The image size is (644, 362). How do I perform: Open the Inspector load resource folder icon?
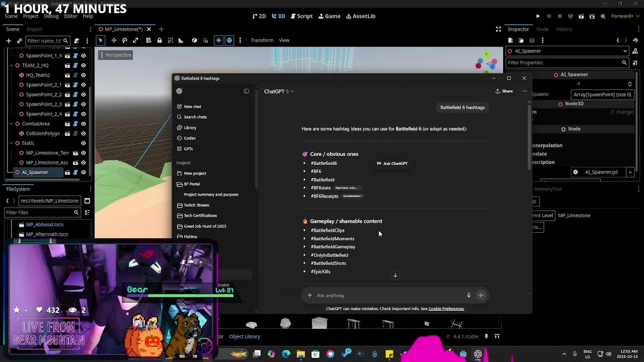tap(521, 40)
